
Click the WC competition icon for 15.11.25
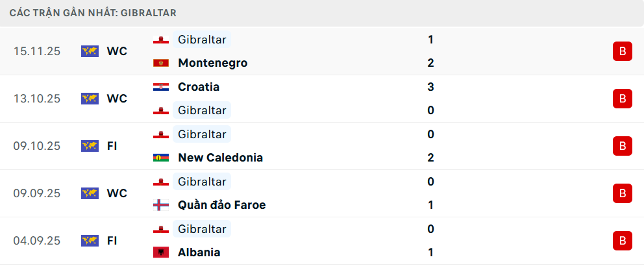(x=90, y=51)
